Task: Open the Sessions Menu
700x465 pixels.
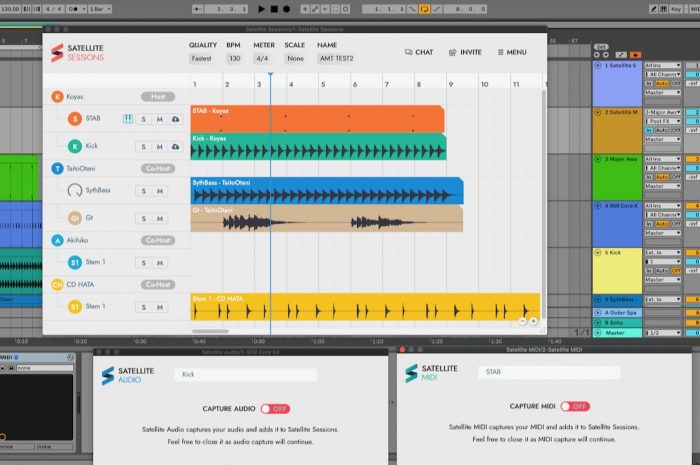Action: 512,52
